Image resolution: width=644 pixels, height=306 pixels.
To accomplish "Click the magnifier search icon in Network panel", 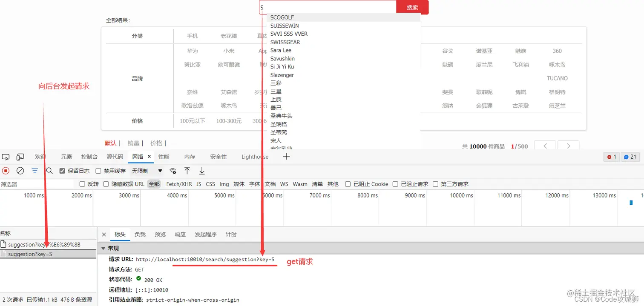I will pyautogui.click(x=50, y=171).
